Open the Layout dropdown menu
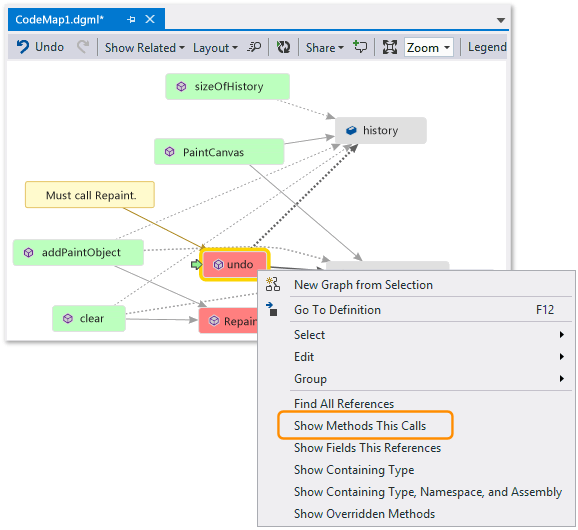The image size is (578, 530). click(215, 48)
